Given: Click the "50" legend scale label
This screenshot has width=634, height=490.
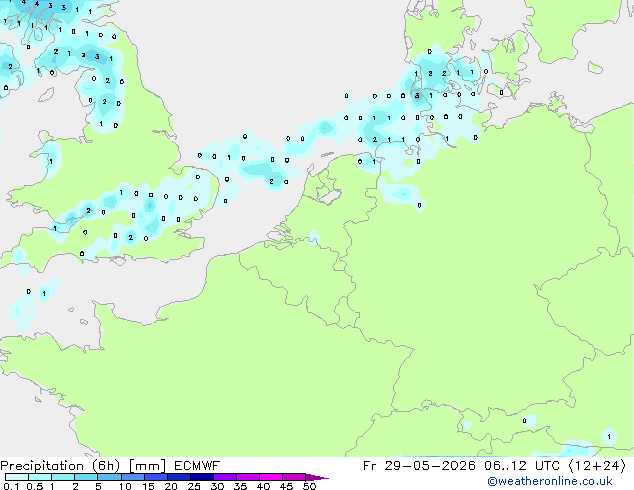Looking at the screenshot, I should click(x=310, y=486).
